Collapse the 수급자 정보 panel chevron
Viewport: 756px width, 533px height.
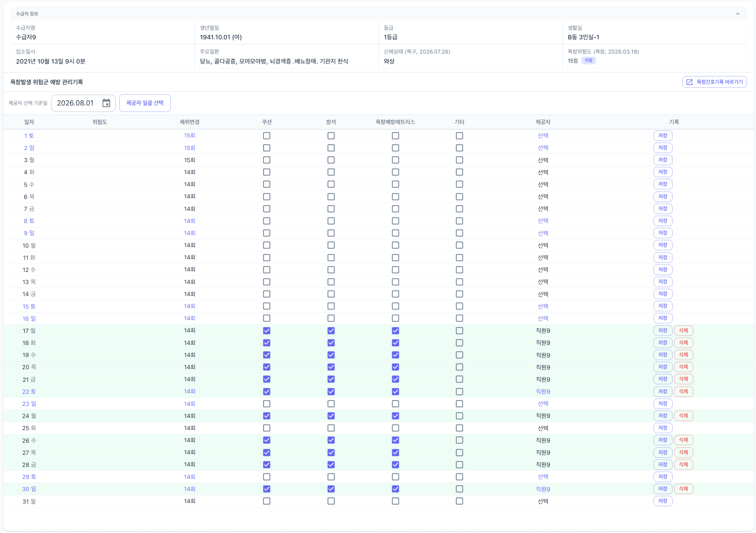point(738,14)
